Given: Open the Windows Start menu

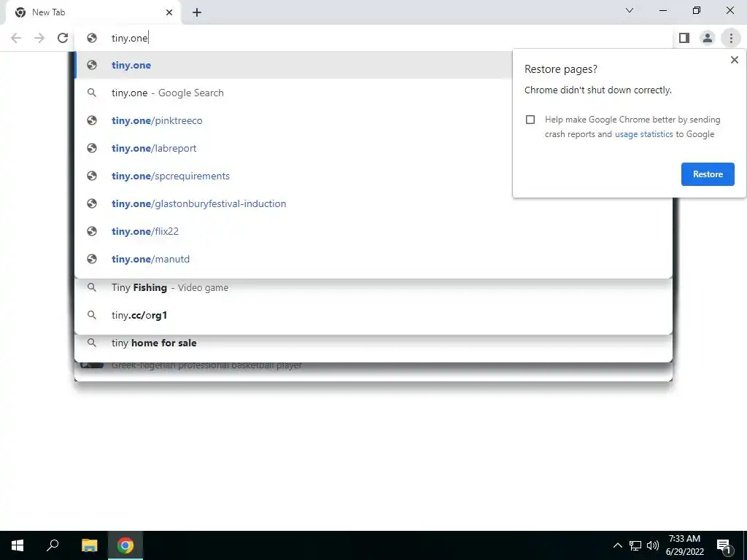Looking at the screenshot, I should [18, 545].
